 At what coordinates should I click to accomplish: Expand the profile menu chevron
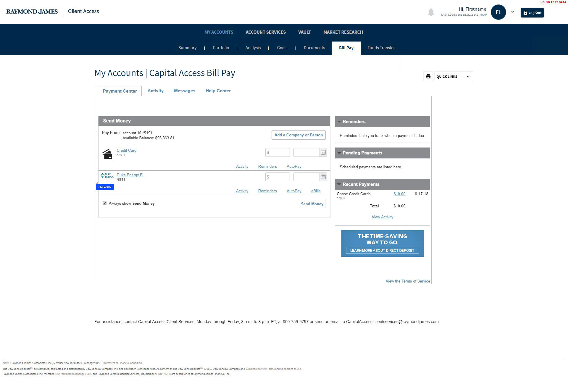click(513, 12)
